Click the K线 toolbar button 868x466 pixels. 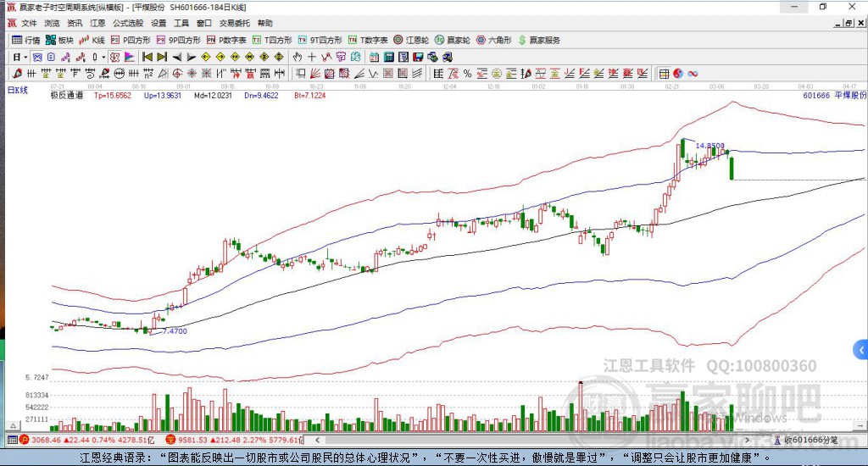92,40
